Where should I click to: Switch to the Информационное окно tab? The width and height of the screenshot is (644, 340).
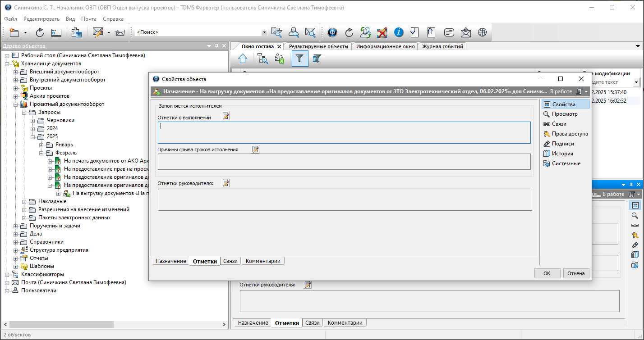(x=385, y=46)
